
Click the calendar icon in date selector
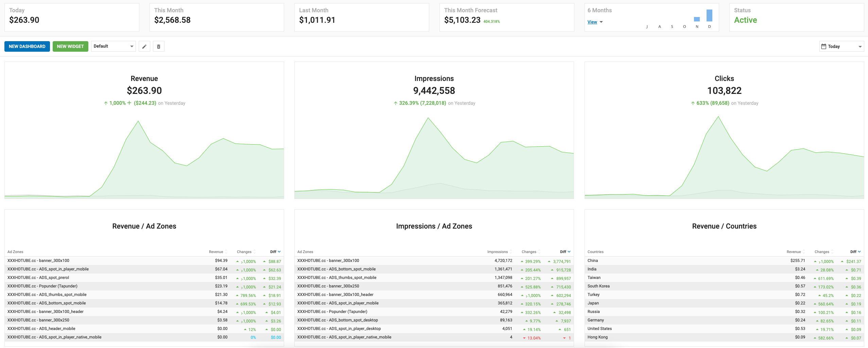click(823, 46)
